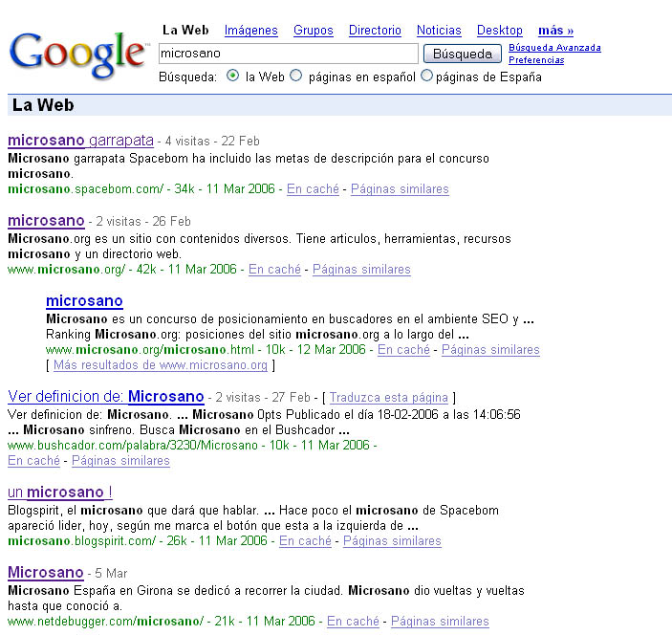Open Páginas similares for microsano.html result
Screen dimensions: 672x635
click(x=490, y=350)
